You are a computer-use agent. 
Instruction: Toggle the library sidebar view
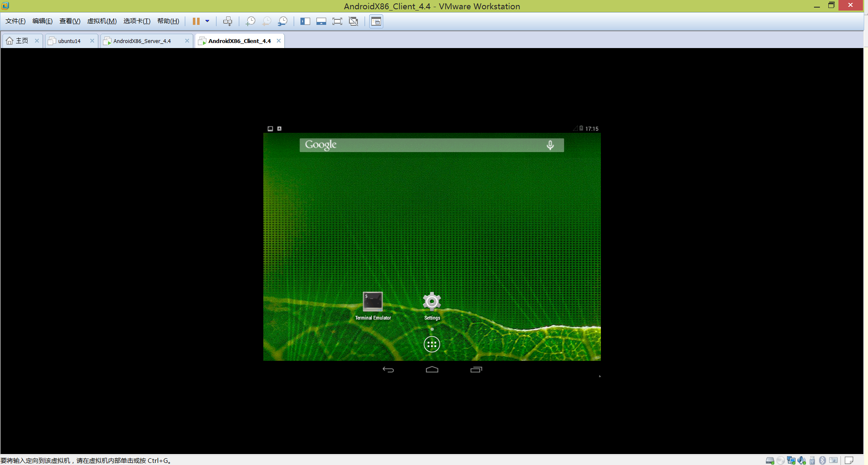pyautogui.click(x=305, y=21)
